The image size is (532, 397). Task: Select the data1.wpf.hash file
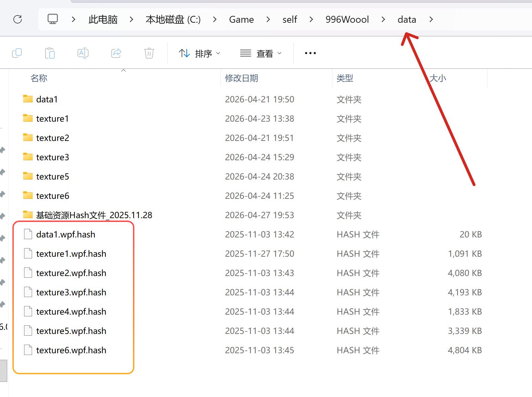tap(65, 234)
